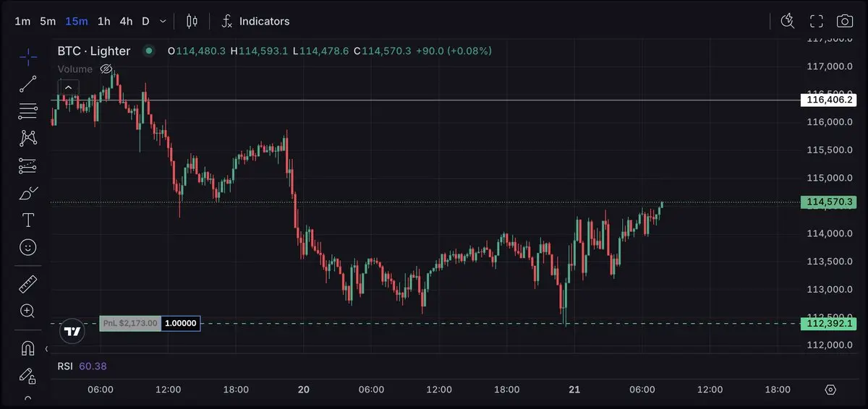Switch to the D daily interval

[145, 21]
